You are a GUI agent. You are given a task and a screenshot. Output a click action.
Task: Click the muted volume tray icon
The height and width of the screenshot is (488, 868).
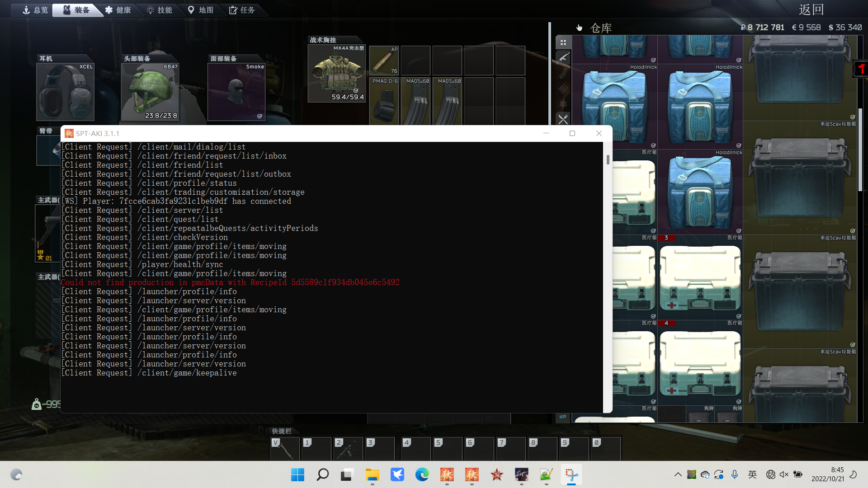tap(784, 474)
